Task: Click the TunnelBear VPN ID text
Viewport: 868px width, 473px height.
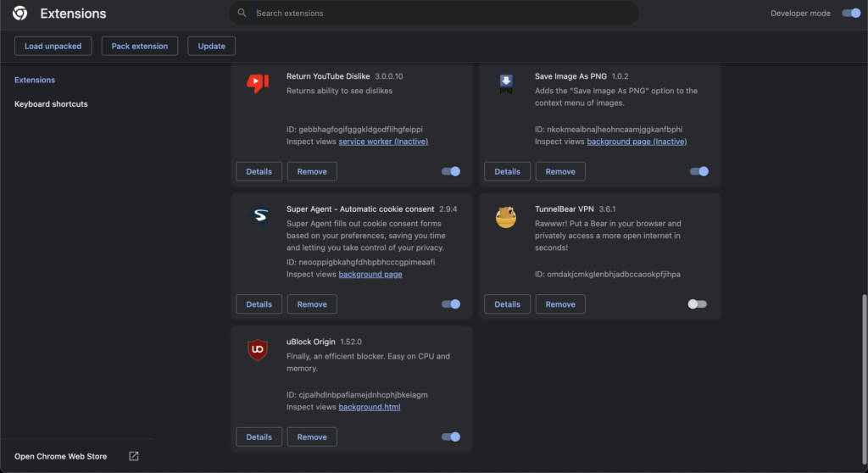Action: click(607, 274)
